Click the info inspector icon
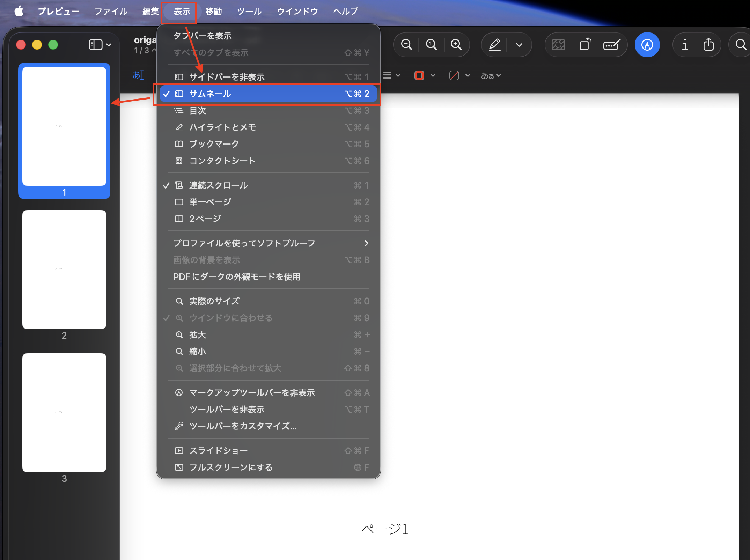750x560 pixels. click(685, 45)
